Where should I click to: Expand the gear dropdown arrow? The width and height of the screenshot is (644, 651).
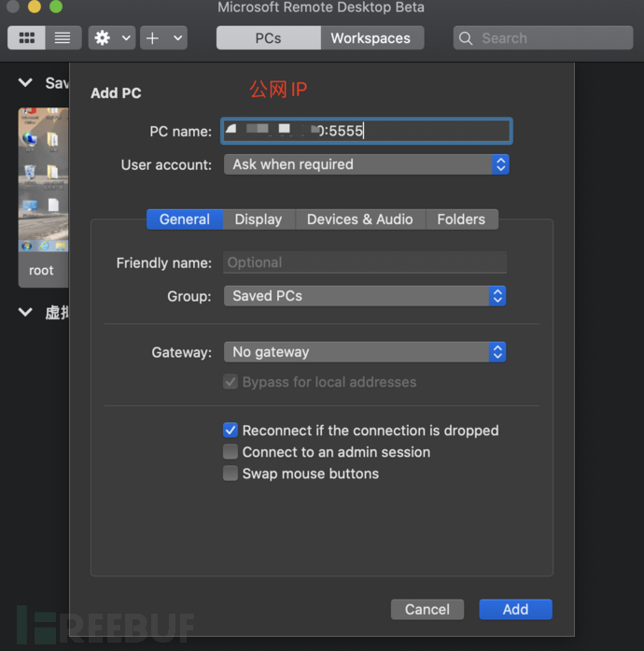coord(127,38)
